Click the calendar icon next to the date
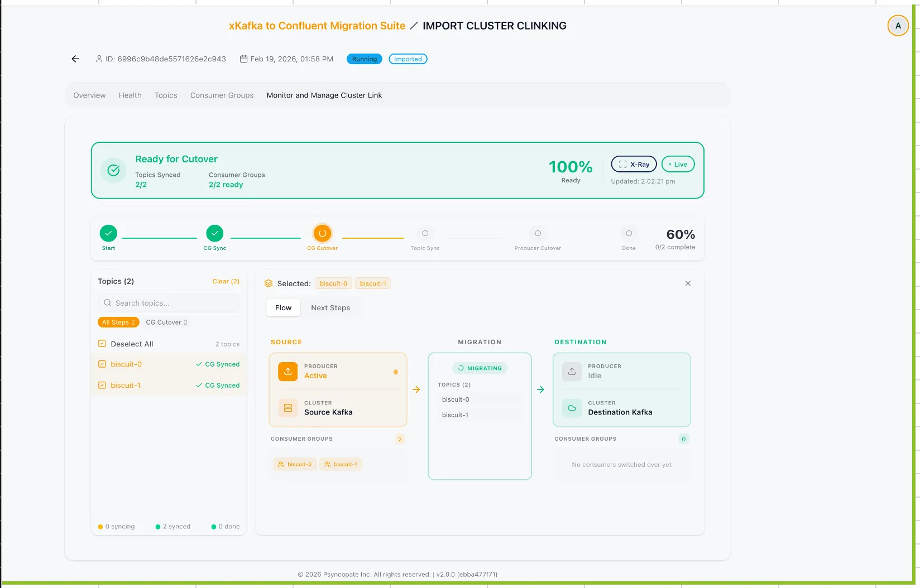 tap(243, 59)
